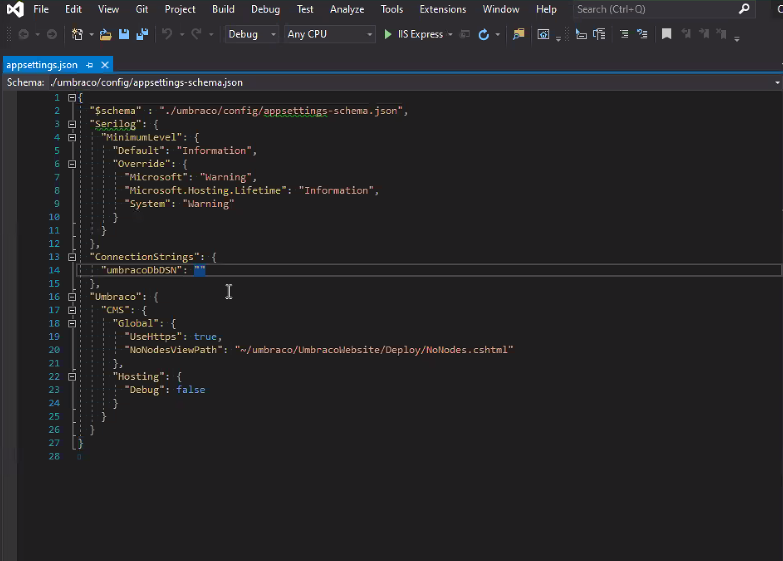Click the Open File folder icon
783x561 pixels.
pyautogui.click(x=105, y=34)
